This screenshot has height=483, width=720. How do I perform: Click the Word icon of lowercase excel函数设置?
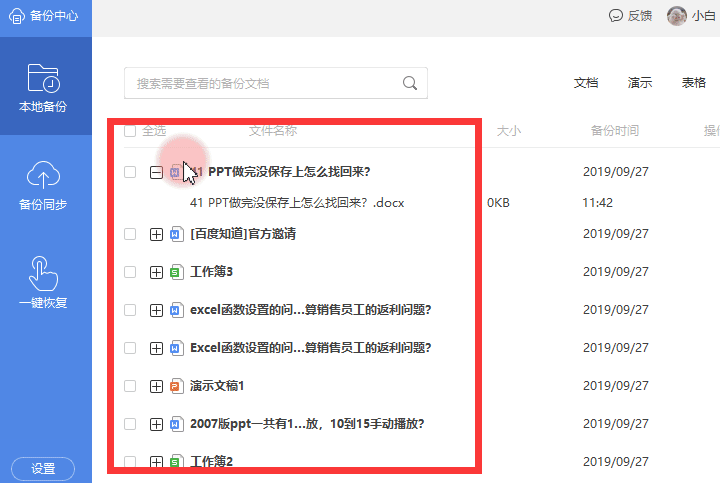(176, 310)
